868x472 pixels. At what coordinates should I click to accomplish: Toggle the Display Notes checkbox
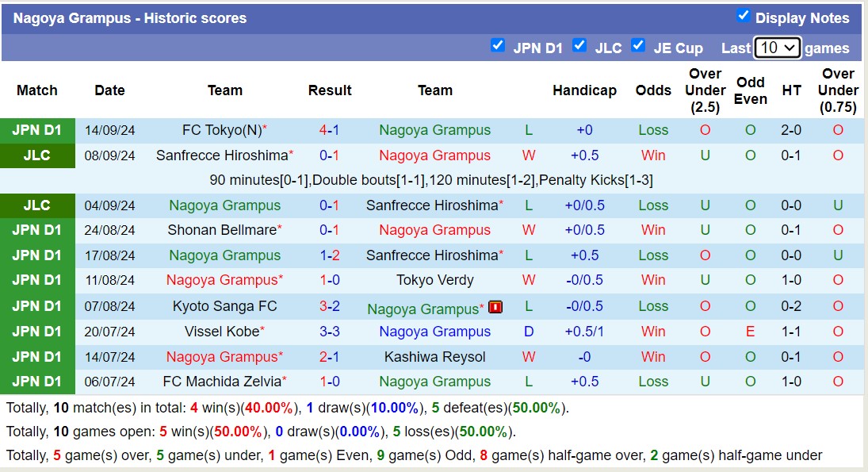coord(743,15)
